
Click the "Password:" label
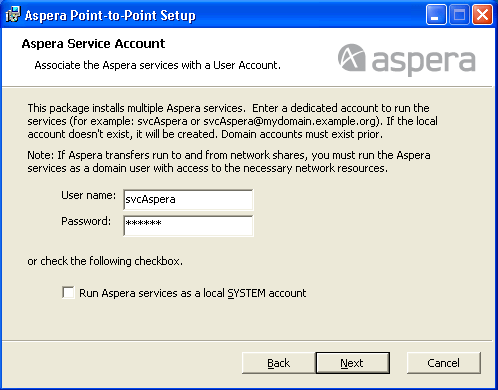coord(86,221)
